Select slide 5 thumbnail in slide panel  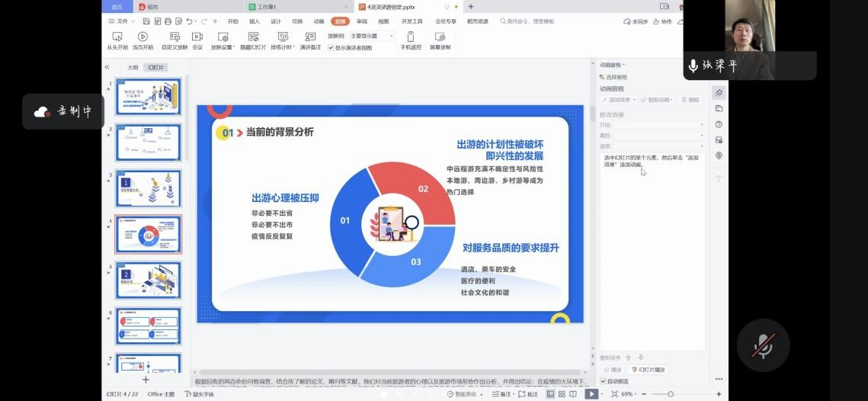[148, 280]
